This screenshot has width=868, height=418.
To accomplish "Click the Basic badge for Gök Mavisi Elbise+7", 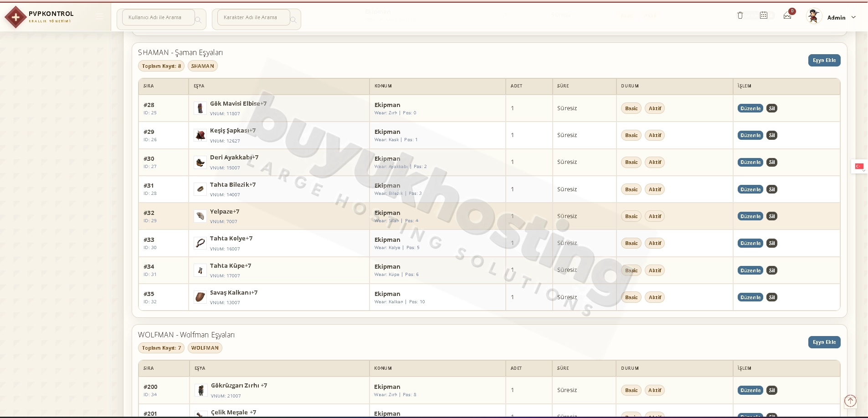I will click(631, 108).
